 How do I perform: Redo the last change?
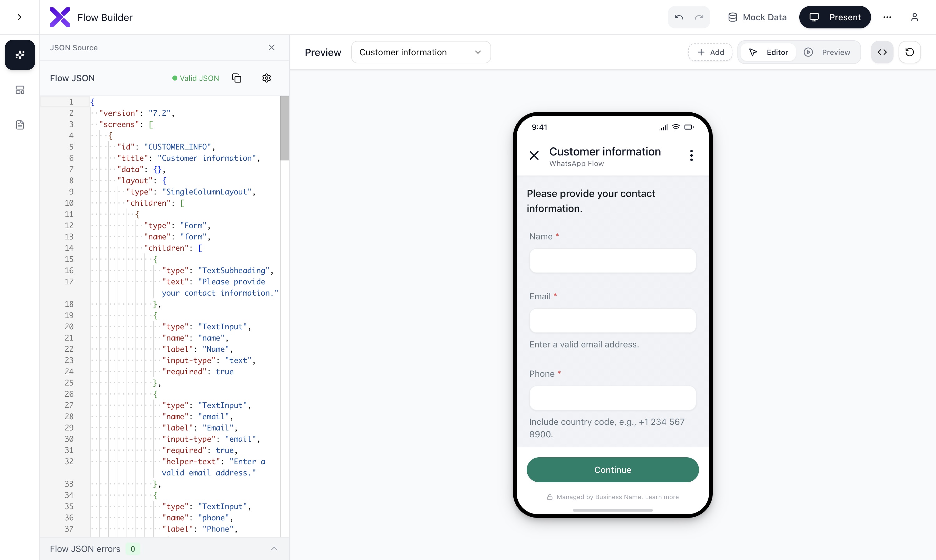(x=699, y=17)
